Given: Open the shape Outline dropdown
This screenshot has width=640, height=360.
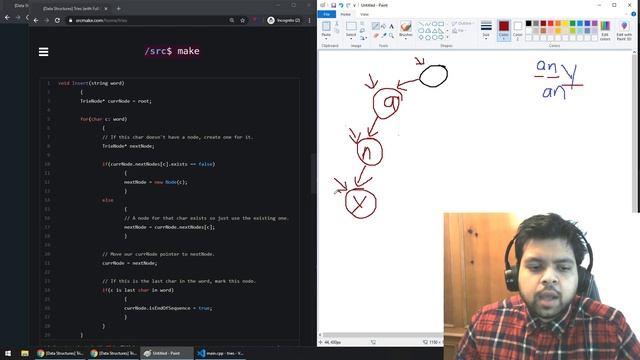Looking at the screenshot, I should click(462, 24).
